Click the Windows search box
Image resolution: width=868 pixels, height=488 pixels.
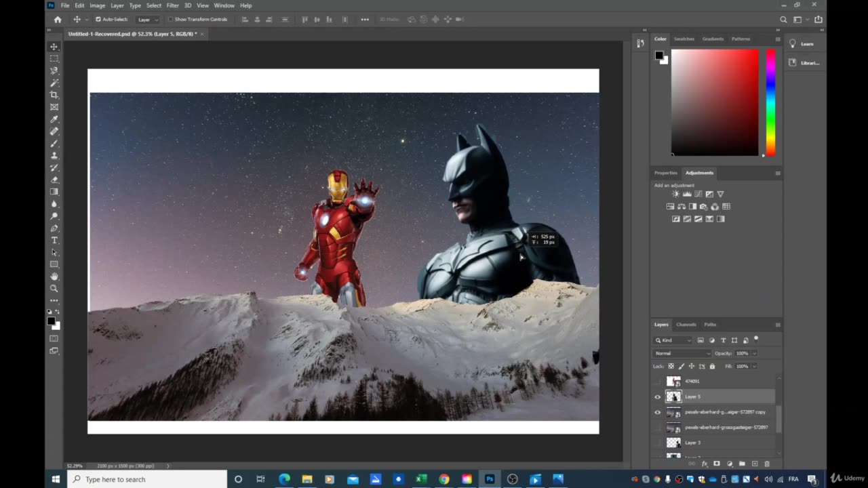pyautogui.click(x=147, y=479)
